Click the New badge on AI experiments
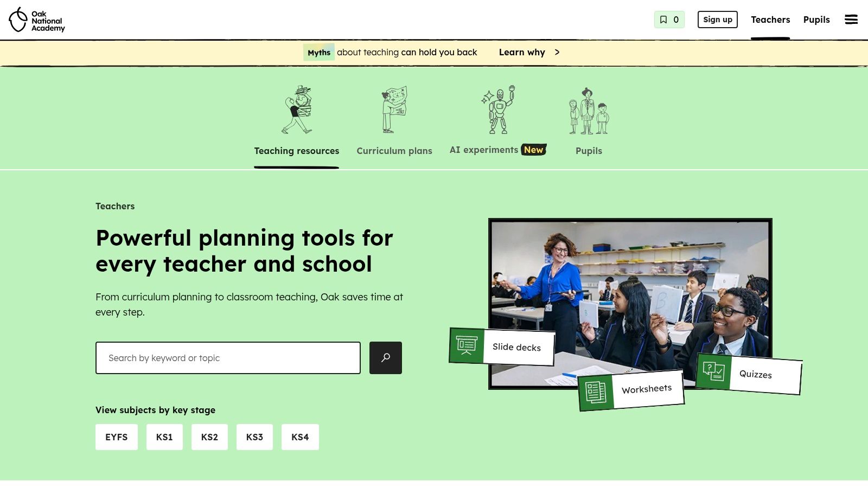868x488 pixels. click(x=534, y=150)
